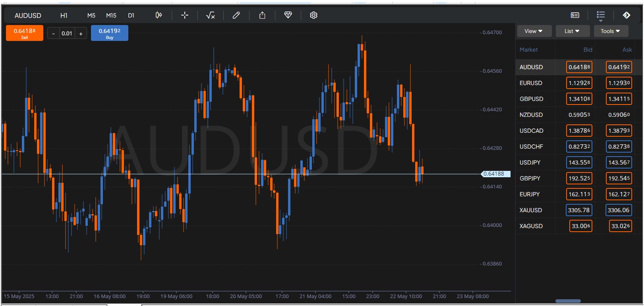Open the chart type candlestick icon
Screen dimensions: 644x306
159,15
